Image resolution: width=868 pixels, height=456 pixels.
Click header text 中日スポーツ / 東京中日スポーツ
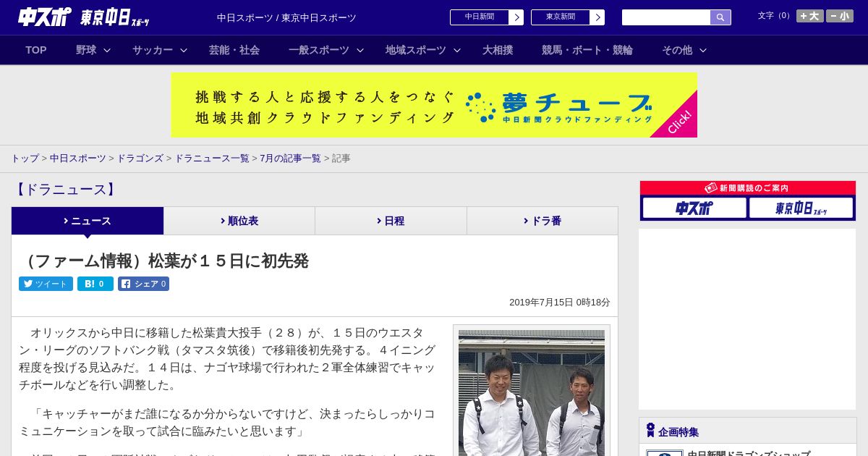[286, 17]
